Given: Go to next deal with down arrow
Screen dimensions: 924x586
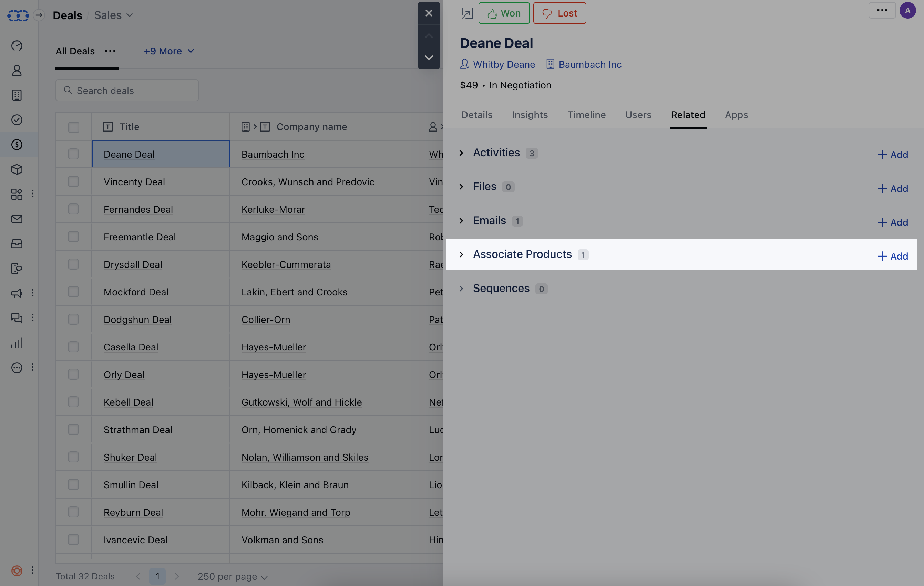Looking at the screenshot, I should point(429,57).
